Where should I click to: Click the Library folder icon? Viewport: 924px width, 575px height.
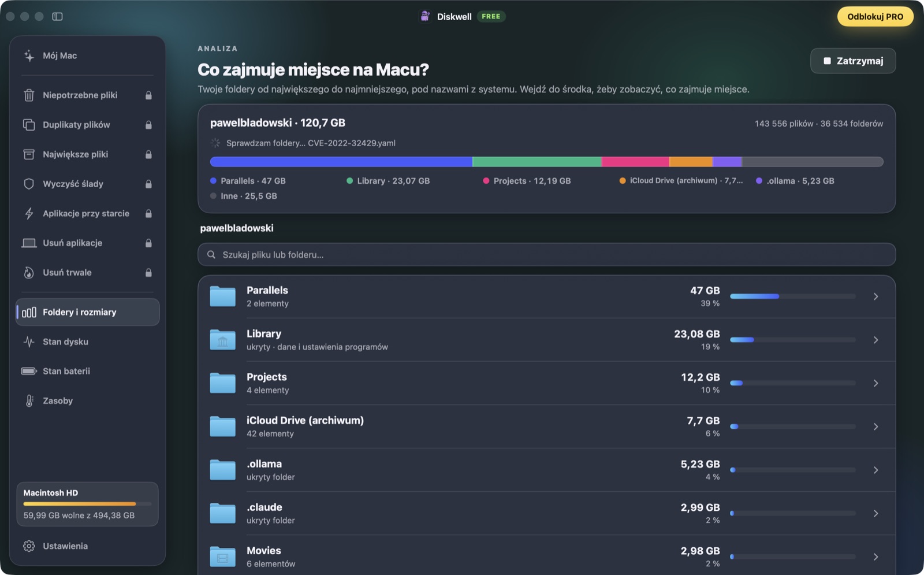click(x=222, y=340)
